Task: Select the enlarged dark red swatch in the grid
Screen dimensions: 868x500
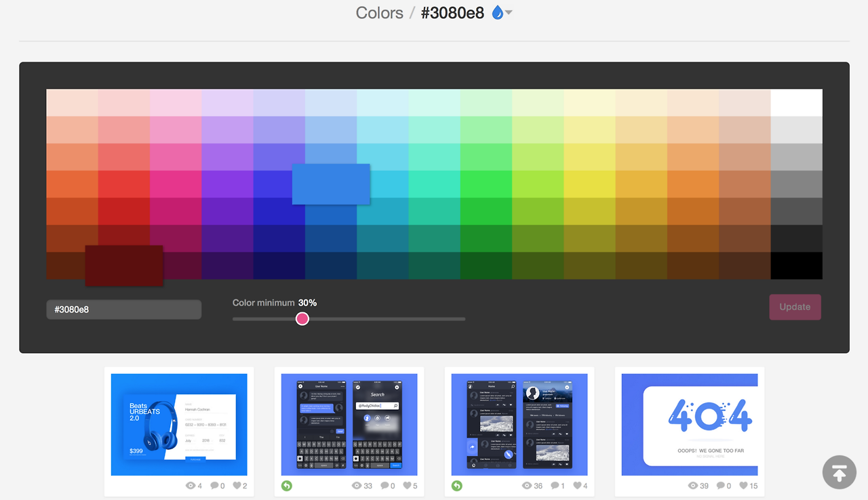Action: point(124,265)
